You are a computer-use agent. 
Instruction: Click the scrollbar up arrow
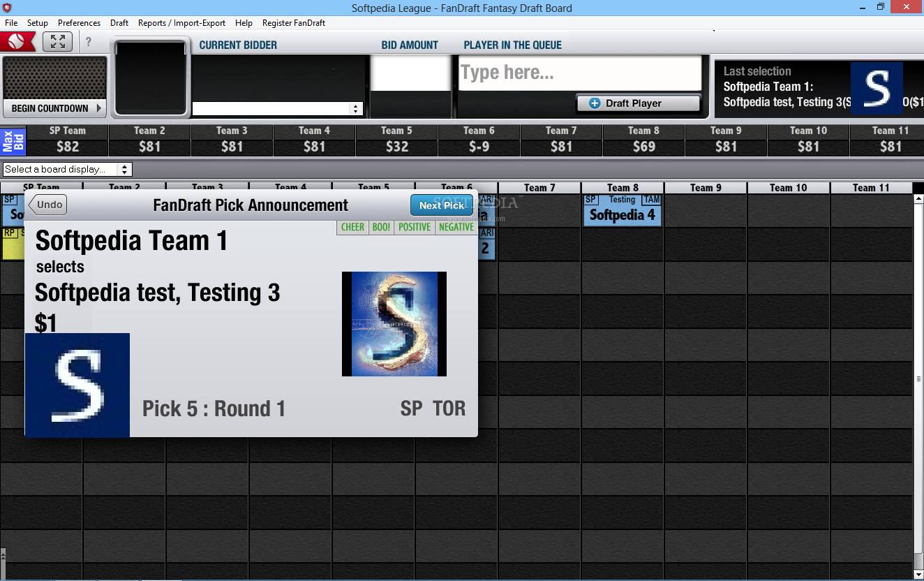(x=918, y=199)
